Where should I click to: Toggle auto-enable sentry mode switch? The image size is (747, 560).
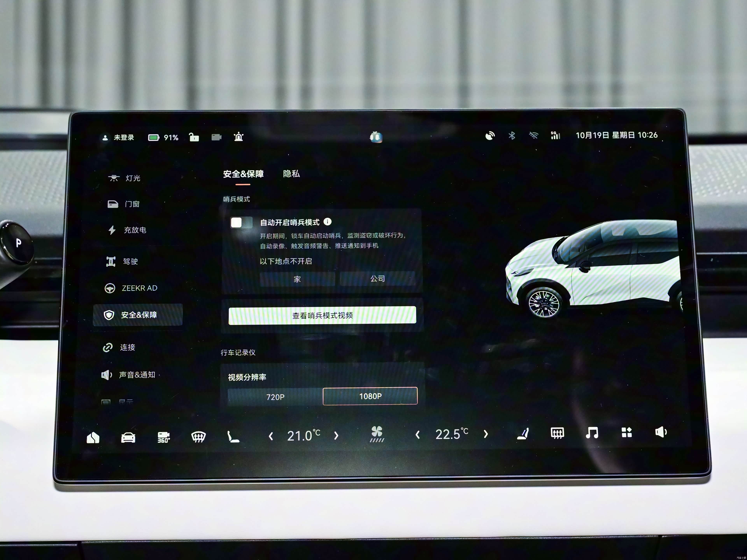pyautogui.click(x=241, y=222)
